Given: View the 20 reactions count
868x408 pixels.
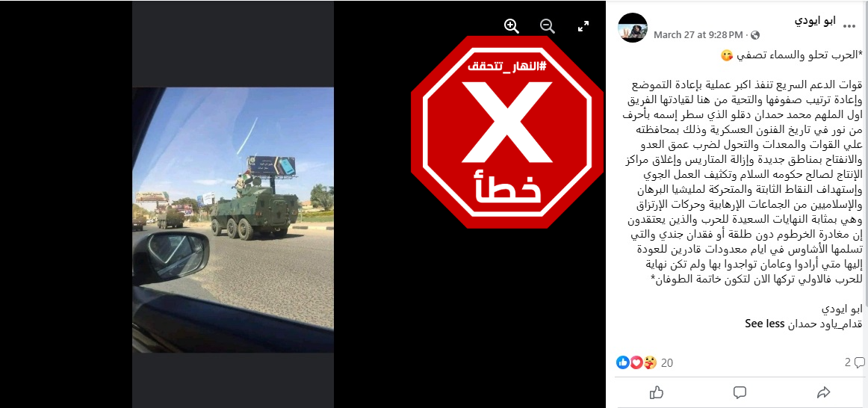Looking at the screenshot, I should coord(667,363).
